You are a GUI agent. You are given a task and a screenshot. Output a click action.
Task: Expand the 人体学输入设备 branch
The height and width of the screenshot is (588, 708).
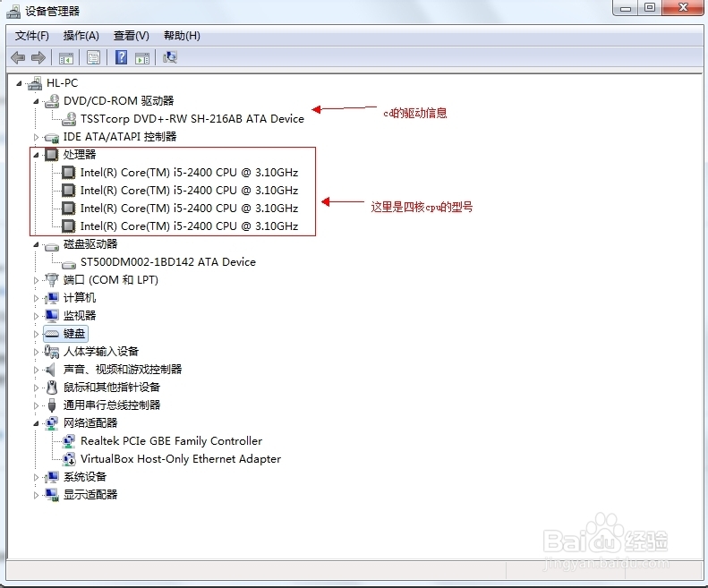point(36,352)
